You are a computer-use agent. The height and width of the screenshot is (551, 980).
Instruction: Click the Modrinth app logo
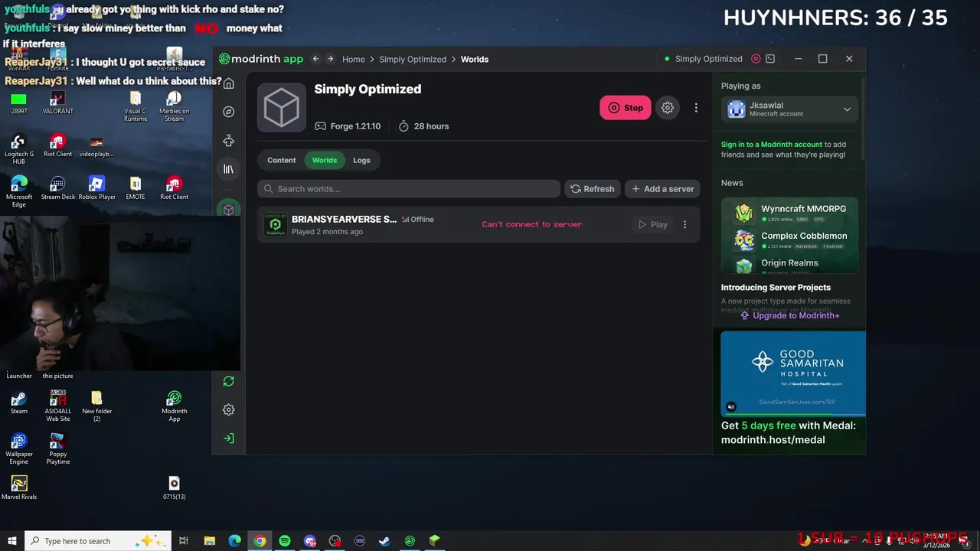point(261,59)
